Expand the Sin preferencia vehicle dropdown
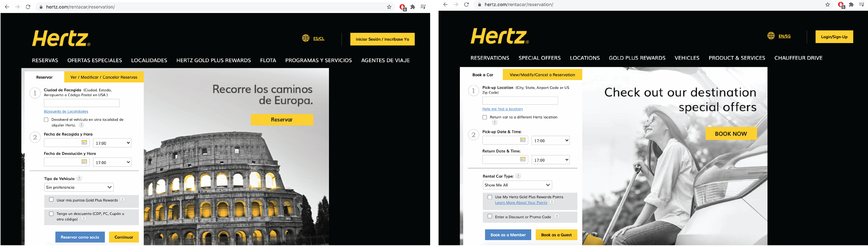 pos(78,187)
